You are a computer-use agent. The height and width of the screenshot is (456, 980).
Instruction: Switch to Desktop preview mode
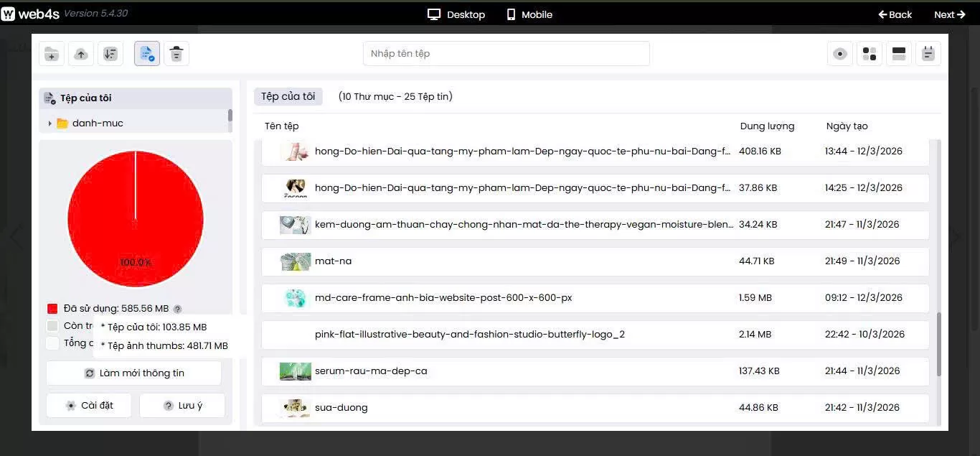456,14
